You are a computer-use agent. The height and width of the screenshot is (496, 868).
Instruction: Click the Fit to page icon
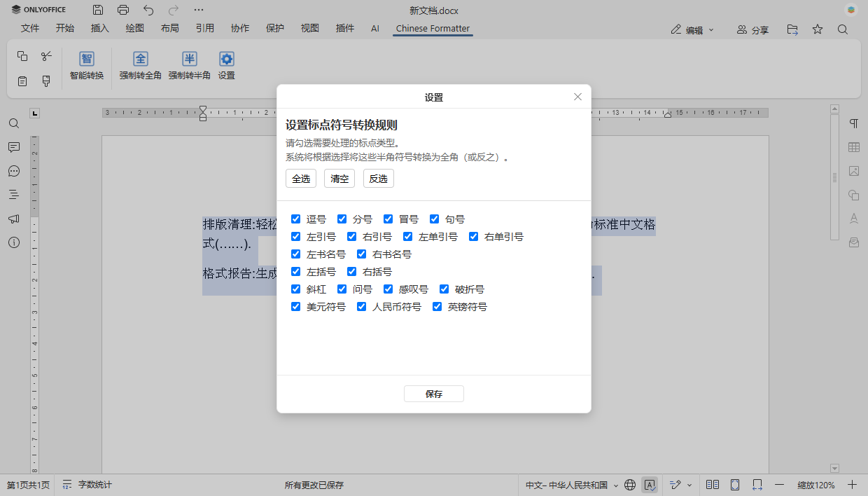click(x=735, y=485)
